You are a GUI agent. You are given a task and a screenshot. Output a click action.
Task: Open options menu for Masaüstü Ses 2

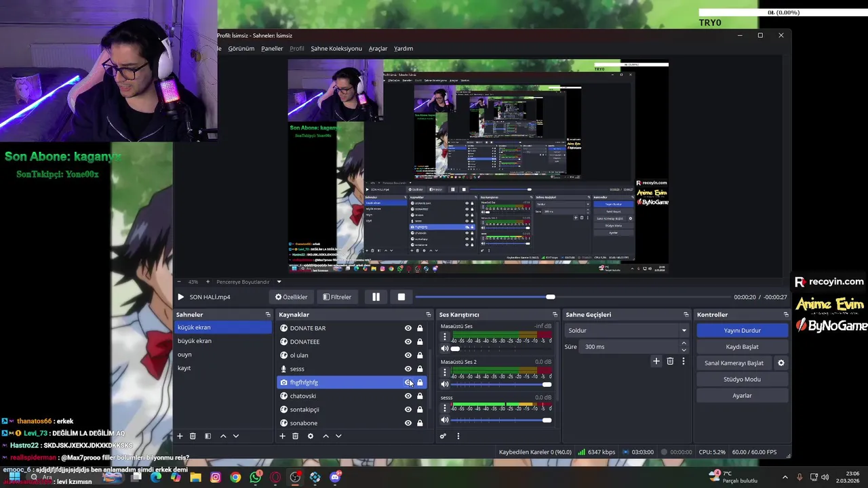445,372
